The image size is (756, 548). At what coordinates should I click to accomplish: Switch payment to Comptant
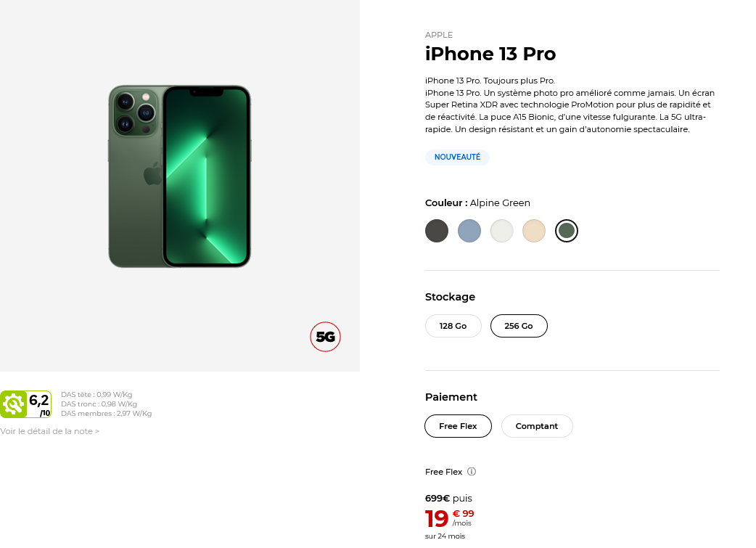[537, 426]
